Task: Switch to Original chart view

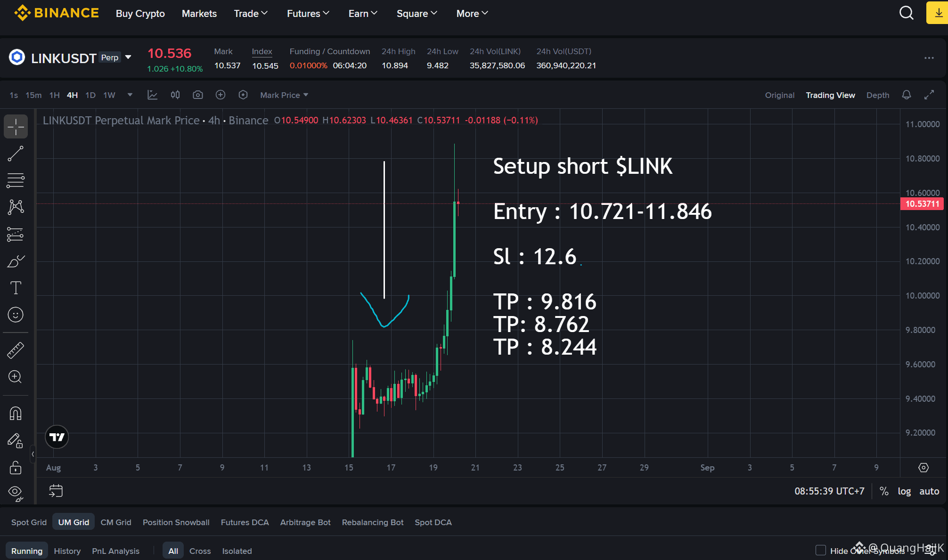Action: click(780, 95)
